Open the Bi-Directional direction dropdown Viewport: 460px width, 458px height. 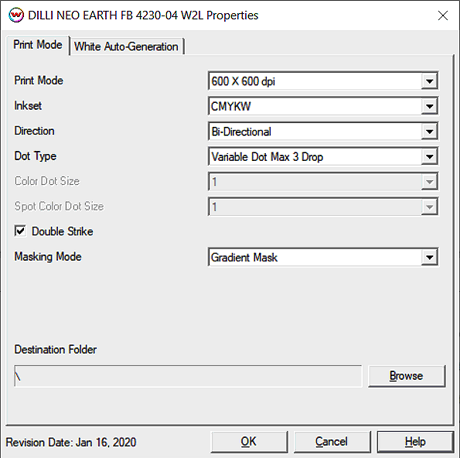(323, 132)
